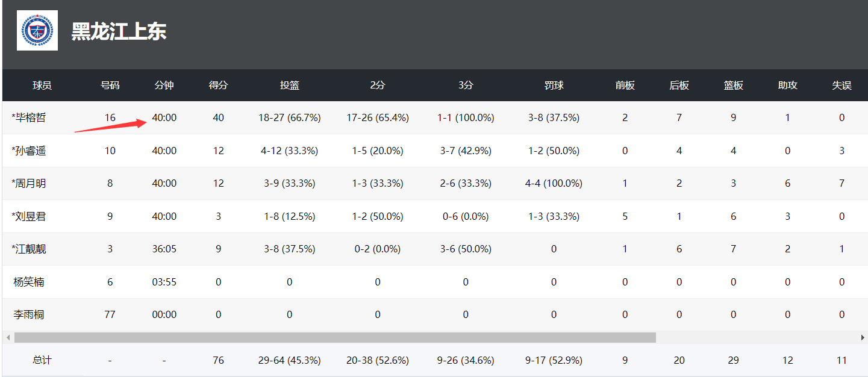The image size is (868, 377).
Task: Click the 球员 column header
Action: pyautogui.click(x=42, y=86)
